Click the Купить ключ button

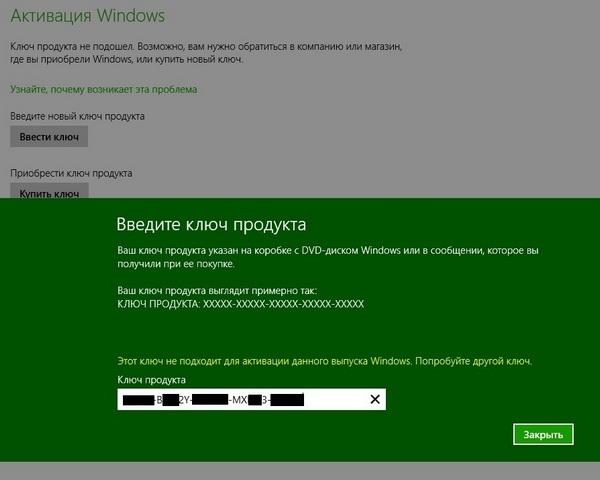[x=49, y=191]
